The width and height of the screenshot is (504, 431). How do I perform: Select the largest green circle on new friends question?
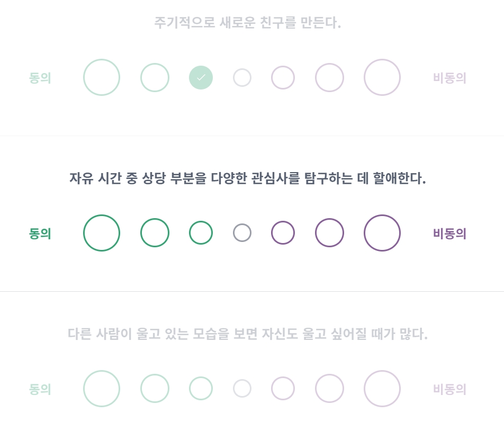[102, 77]
